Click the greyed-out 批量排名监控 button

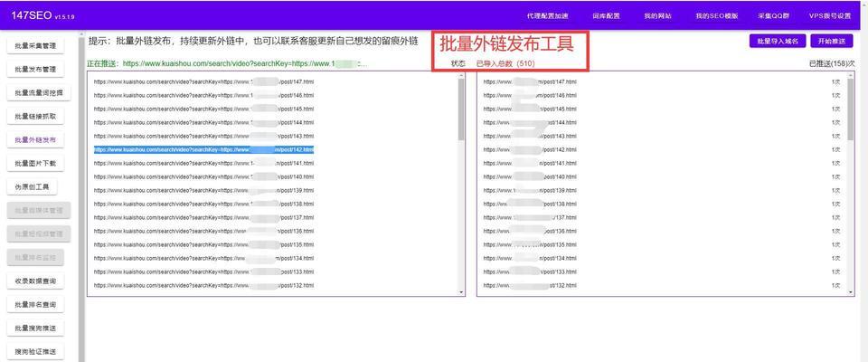click(35, 257)
